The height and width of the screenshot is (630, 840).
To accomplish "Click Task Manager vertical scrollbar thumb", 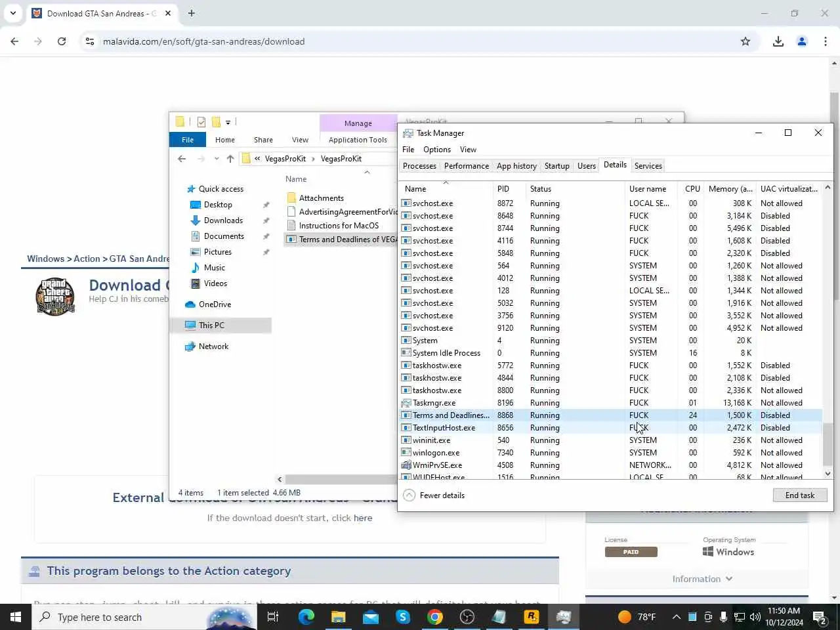I will pos(828,444).
